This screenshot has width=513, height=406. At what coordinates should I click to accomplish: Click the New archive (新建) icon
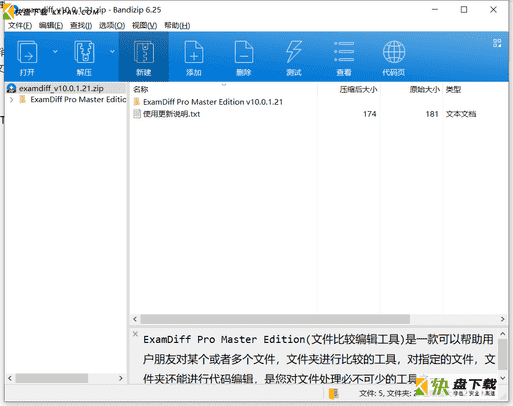pyautogui.click(x=144, y=52)
